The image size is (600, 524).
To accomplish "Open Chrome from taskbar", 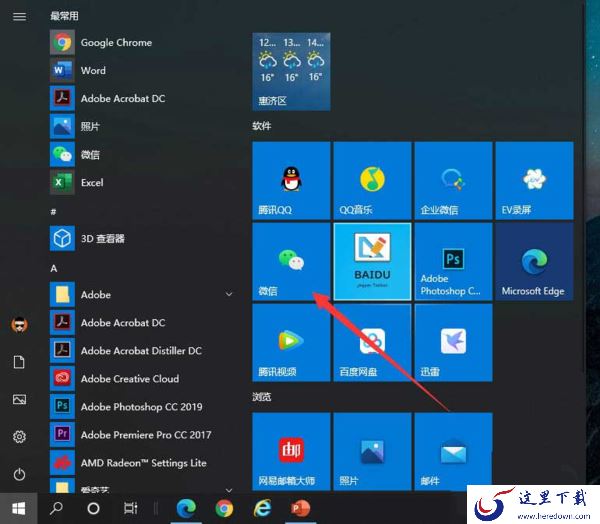I will tap(224, 508).
